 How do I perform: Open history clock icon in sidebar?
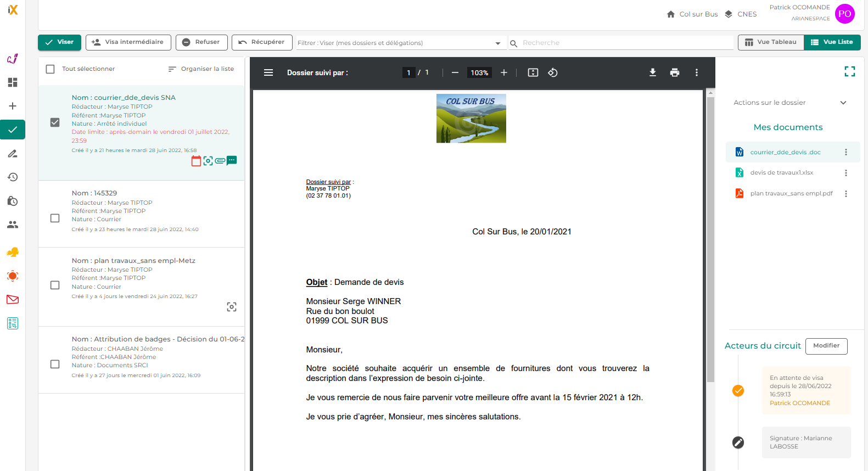point(13,177)
